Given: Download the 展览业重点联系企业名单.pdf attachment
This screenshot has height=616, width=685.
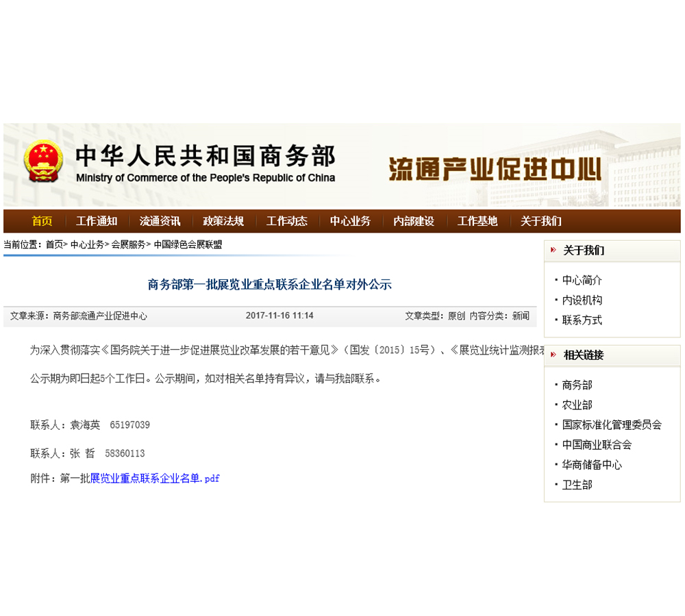Looking at the screenshot, I should pos(155,478).
